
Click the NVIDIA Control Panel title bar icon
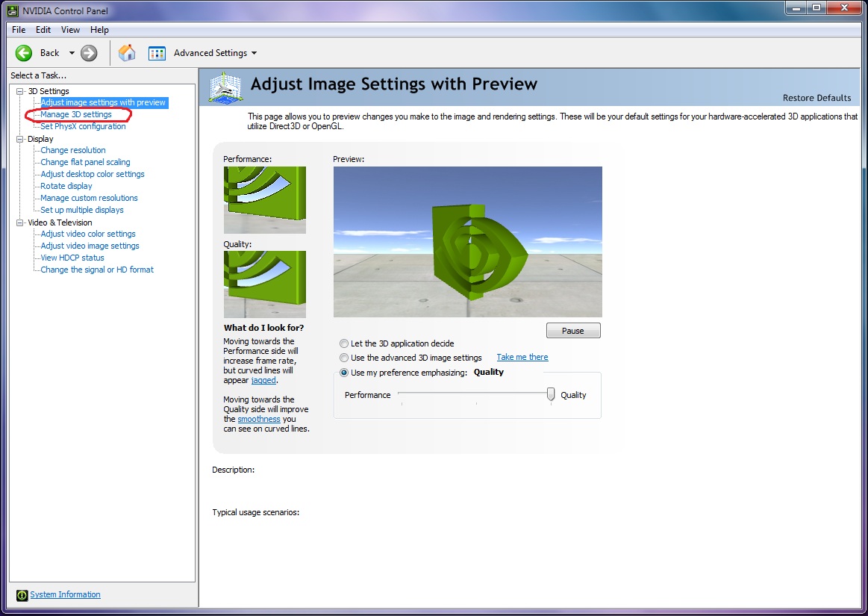click(12, 10)
